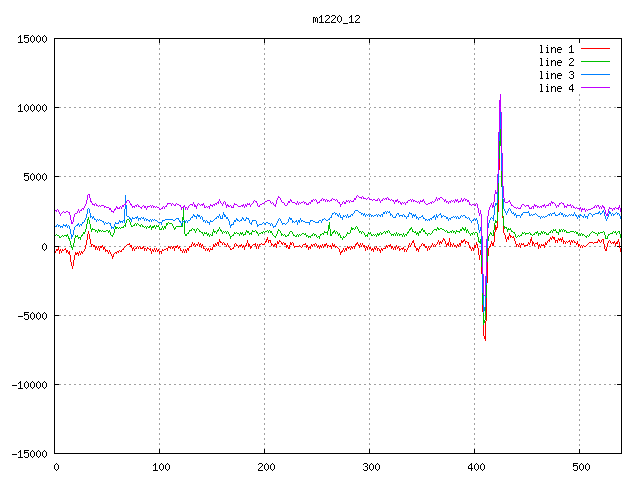Click the red legend sample for line 1

[x=596, y=49]
